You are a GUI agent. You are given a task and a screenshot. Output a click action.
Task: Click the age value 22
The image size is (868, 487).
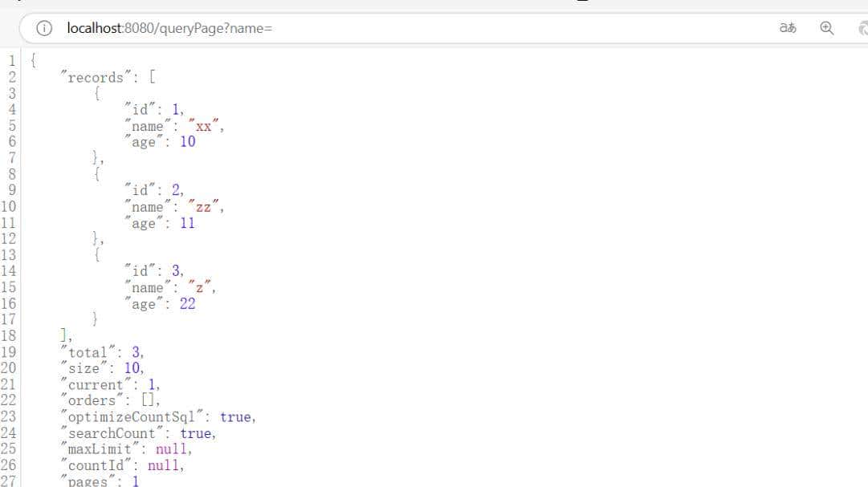click(188, 304)
